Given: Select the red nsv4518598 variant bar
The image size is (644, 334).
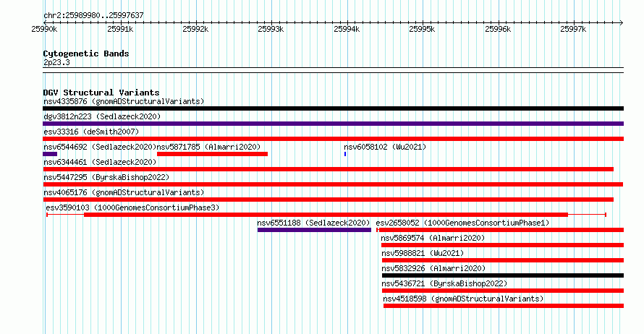Looking at the screenshot, I should point(504,306).
